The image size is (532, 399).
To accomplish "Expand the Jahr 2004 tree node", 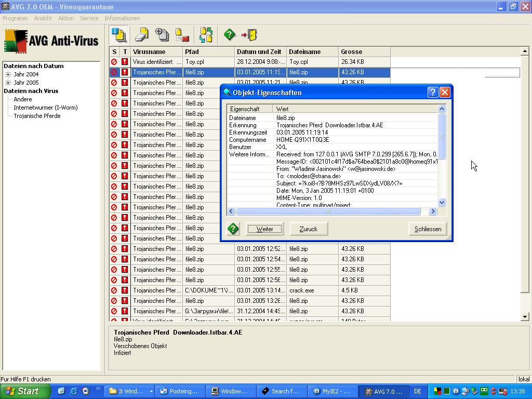I will [8, 74].
